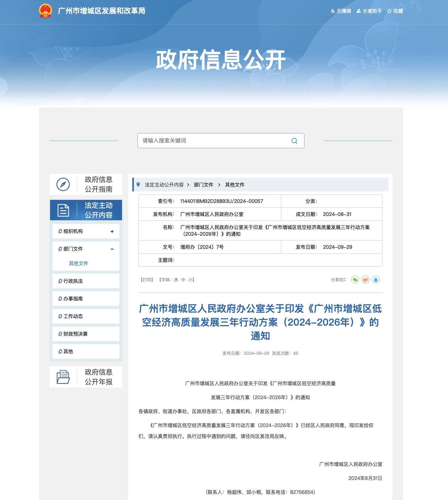Click the document icon for 法定主动公开内容
This screenshot has width=448, height=500.
tap(63, 210)
